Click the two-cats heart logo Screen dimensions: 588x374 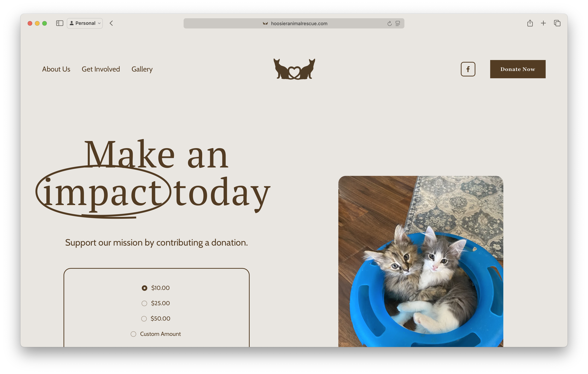pos(294,69)
